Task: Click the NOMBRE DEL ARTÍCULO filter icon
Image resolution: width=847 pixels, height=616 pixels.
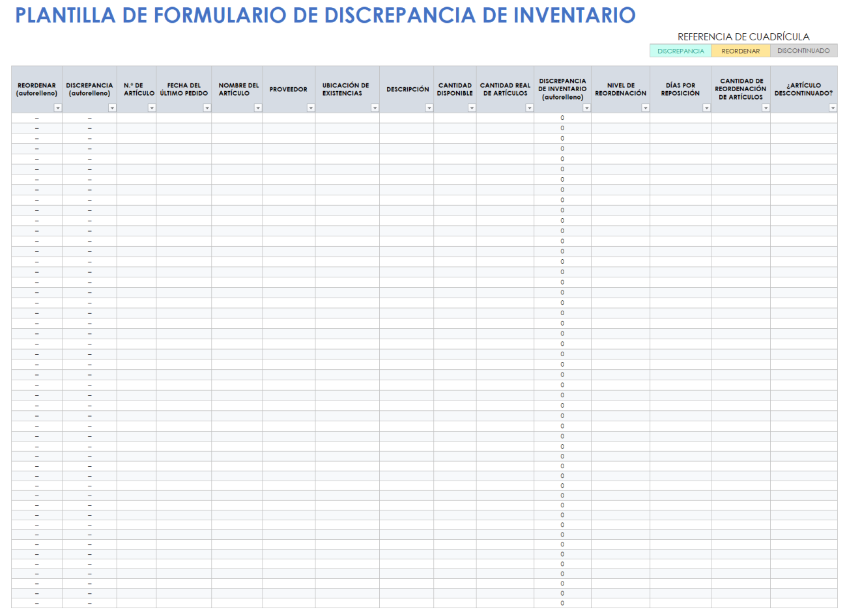Action: [x=258, y=107]
